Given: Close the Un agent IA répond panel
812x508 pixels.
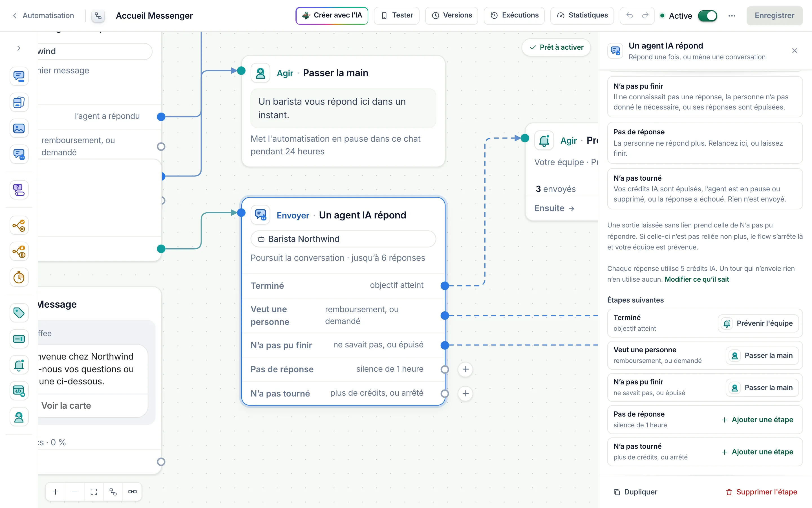Looking at the screenshot, I should point(795,51).
